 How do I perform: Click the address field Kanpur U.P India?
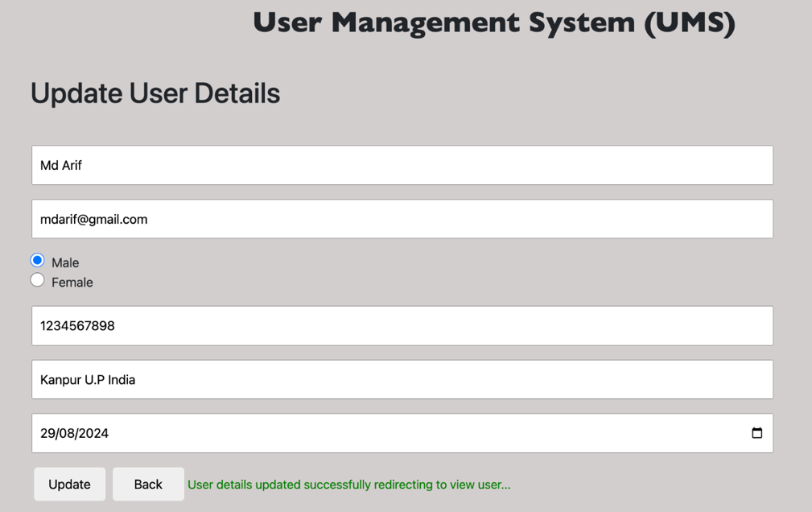pos(402,379)
